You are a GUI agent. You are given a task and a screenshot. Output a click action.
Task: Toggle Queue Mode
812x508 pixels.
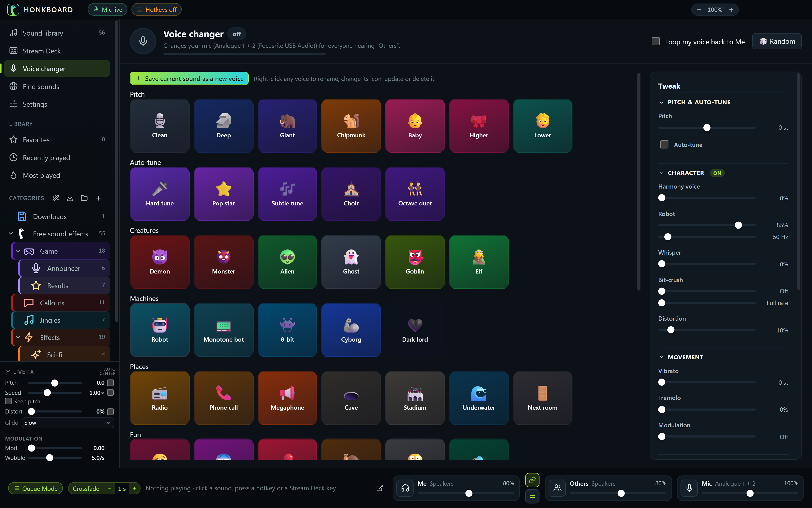(36, 488)
